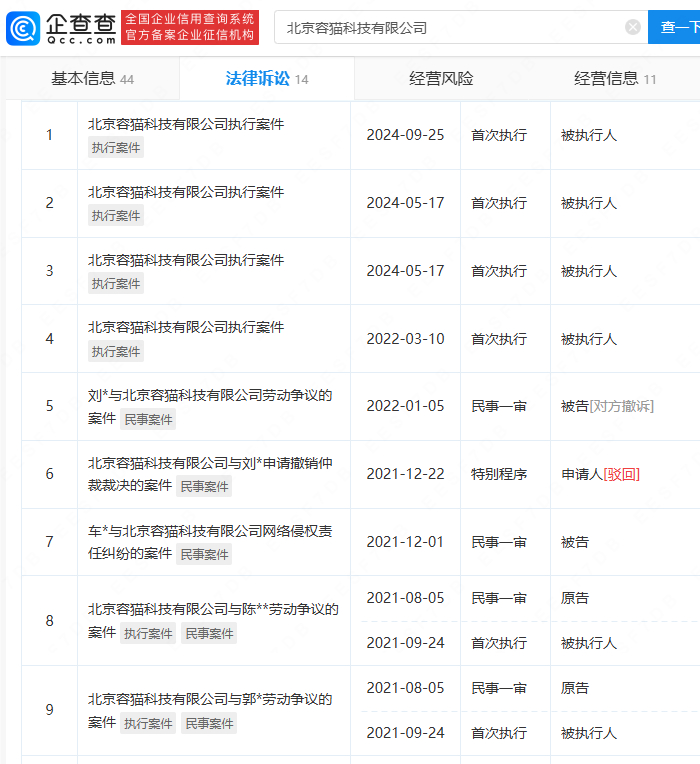Open case 6 申请撤销仲裁裁决 title
This screenshot has width=700, height=764.
click(x=210, y=474)
